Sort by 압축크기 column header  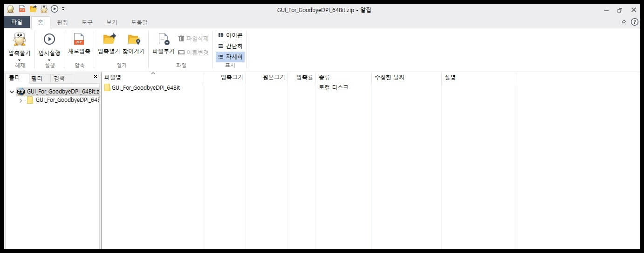[225, 77]
